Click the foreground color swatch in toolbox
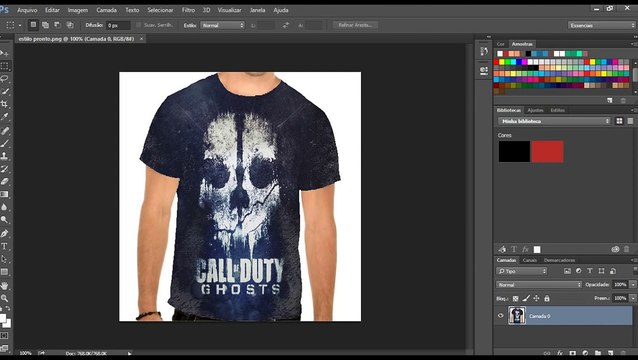This screenshot has height=360, width=638. point(2,318)
